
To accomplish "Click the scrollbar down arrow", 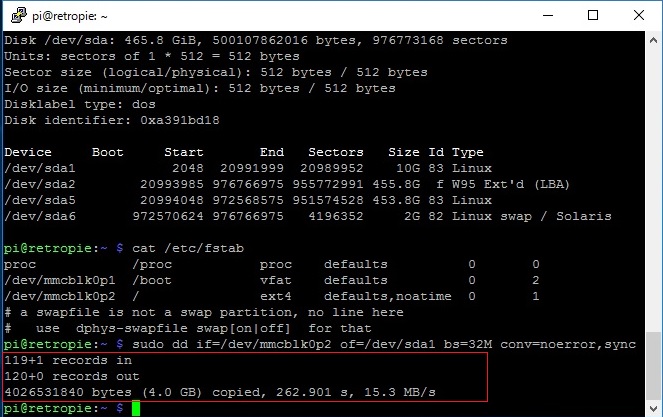I will tap(653, 409).
